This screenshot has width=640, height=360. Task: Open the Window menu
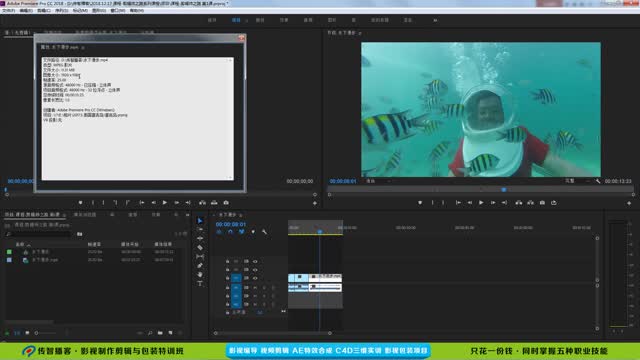pos(118,10)
